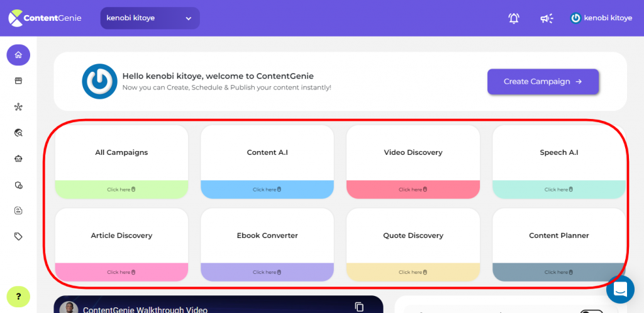
Task: Open the live chat widget bubble
Action: click(620, 290)
